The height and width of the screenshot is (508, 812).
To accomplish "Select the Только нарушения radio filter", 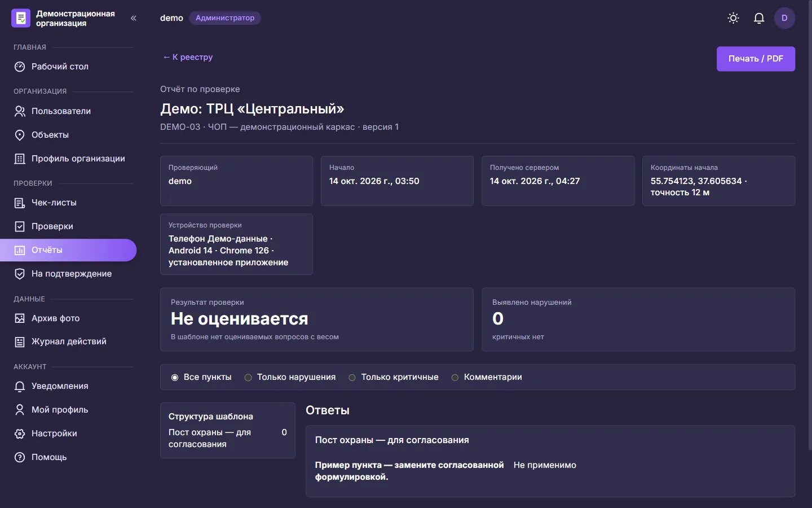I will 248,378.
